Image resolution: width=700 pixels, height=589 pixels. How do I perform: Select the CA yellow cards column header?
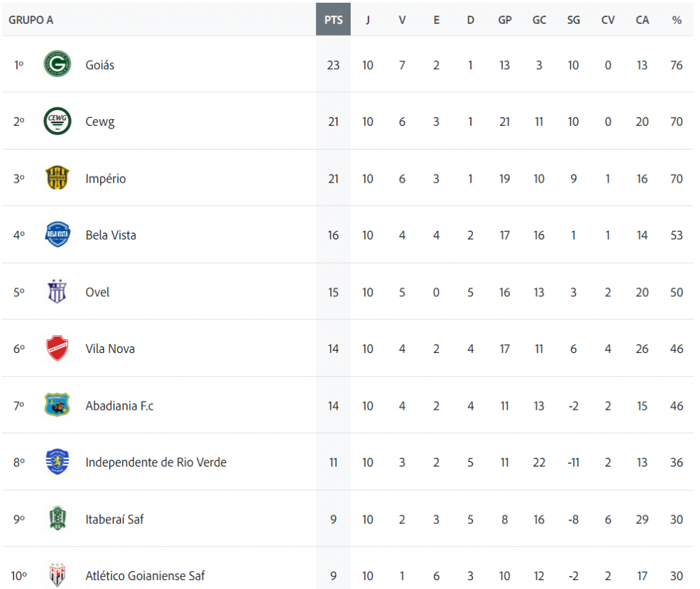tap(642, 20)
